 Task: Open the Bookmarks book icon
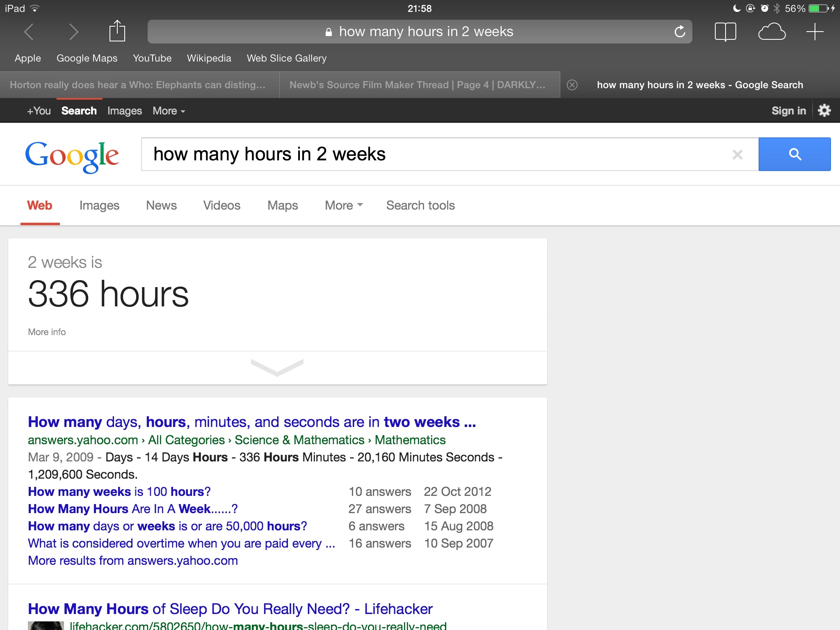coord(725,32)
